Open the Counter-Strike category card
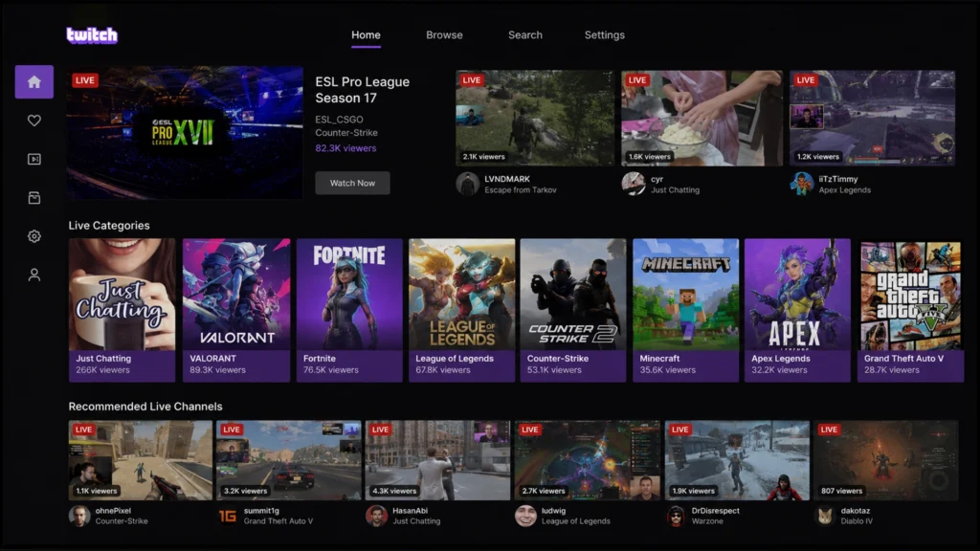Screen dimensions: 980x551 point(573,310)
